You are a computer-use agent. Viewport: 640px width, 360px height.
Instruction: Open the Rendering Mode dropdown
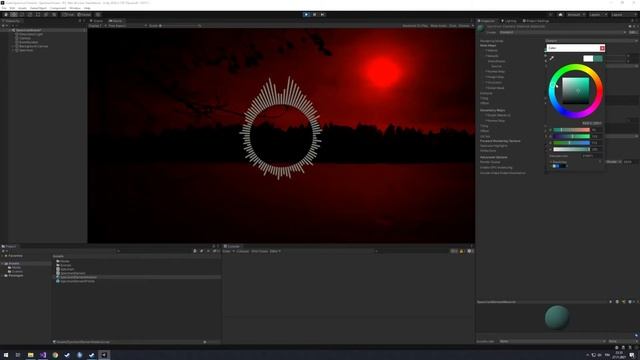591,41
